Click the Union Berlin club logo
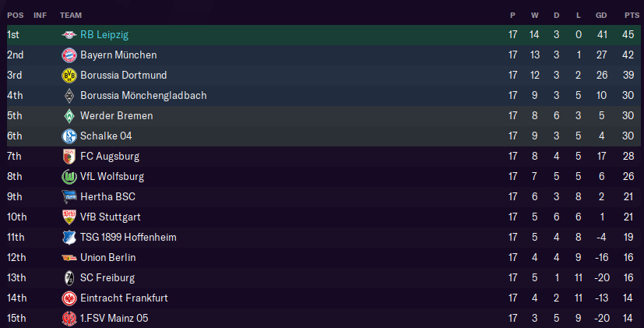Image resolution: width=644 pixels, height=328 pixels. 69,258
